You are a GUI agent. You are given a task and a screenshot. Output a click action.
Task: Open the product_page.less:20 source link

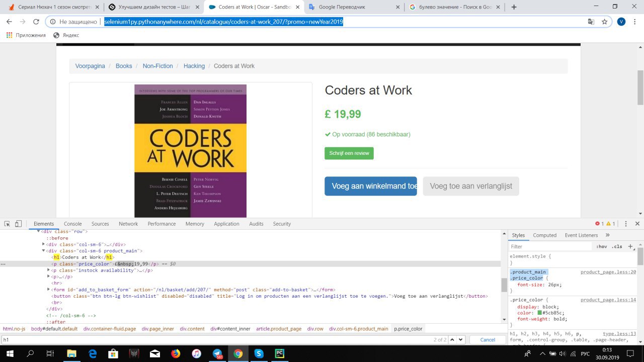point(608,272)
